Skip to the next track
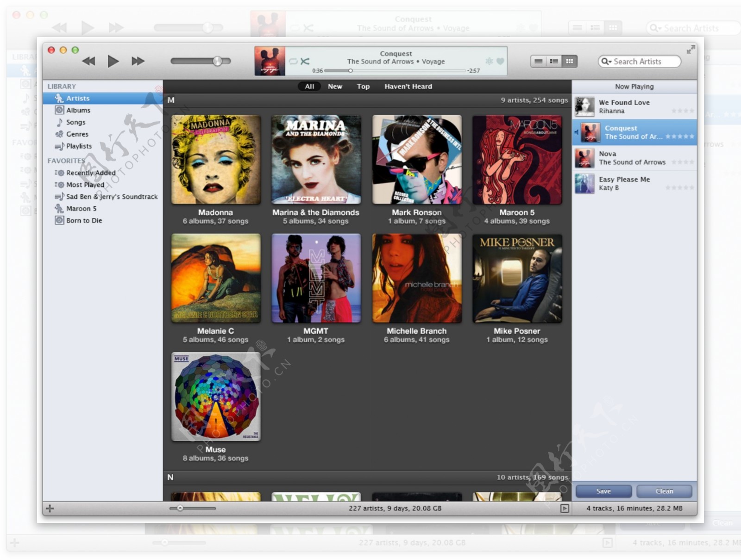 [x=138, y=61]
